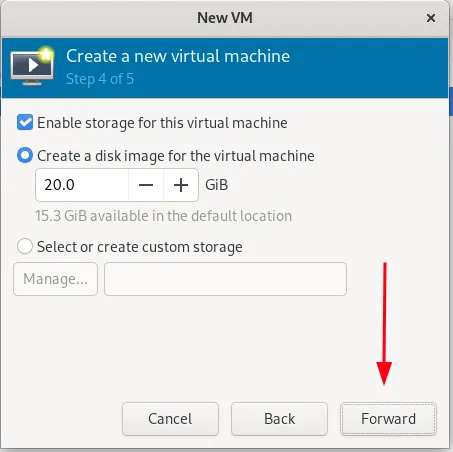This screenshot has height=452, width=453.
Task: Click the 'Create a new virtual machine' heading
Action: 178,56
